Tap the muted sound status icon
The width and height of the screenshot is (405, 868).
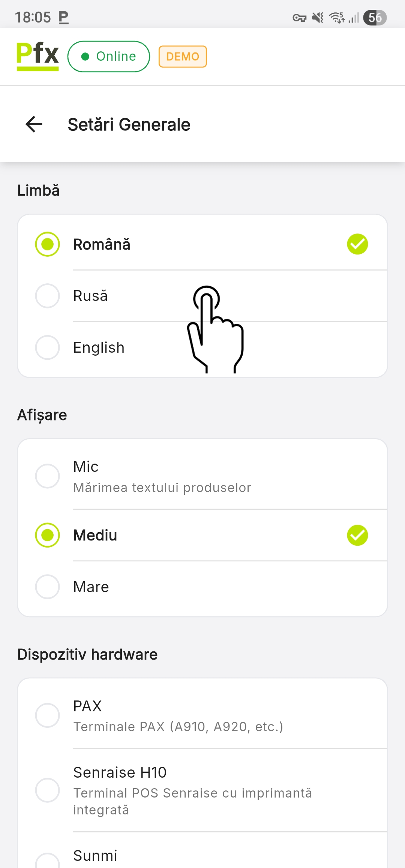pos(318,18)
